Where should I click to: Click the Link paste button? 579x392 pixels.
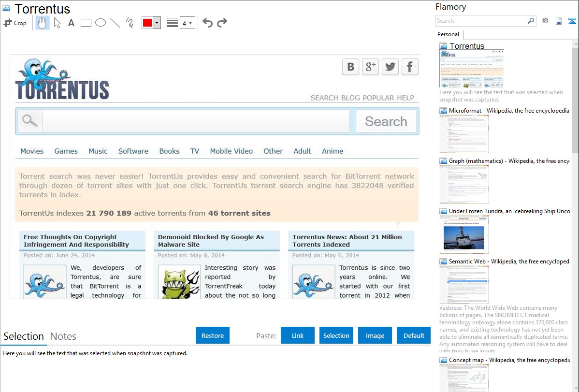(298, 335)
